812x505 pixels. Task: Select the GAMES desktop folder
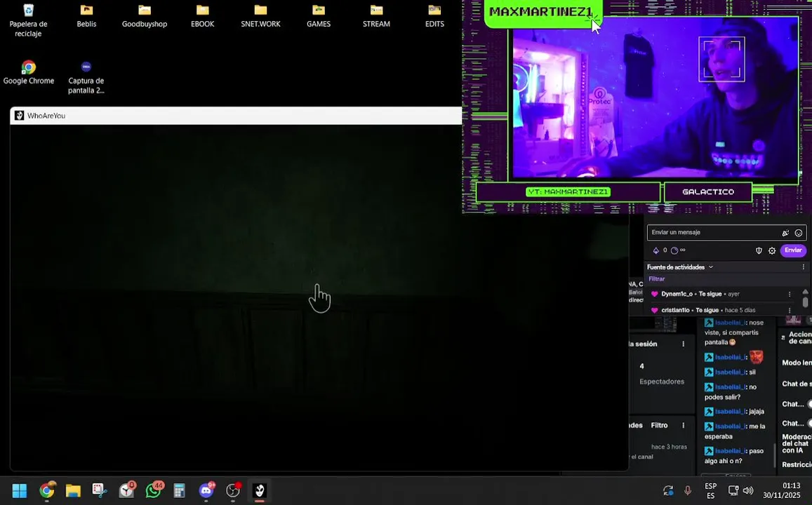point(319,15)
